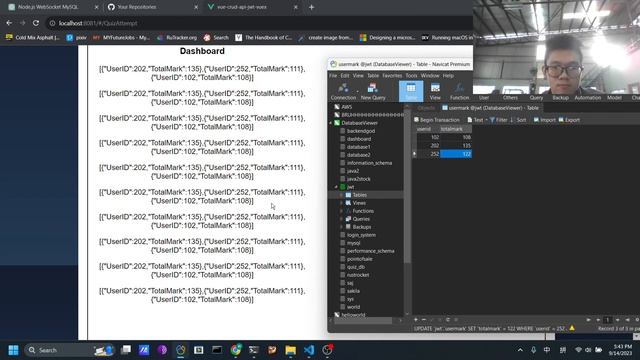This screenshot has height=360, width=640.
Task: Go to first record navigation button
Action: (589, 320)
